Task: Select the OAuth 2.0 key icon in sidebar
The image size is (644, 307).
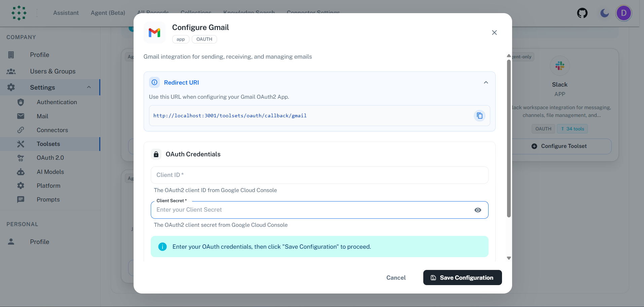Action: [x=21, y=158]
